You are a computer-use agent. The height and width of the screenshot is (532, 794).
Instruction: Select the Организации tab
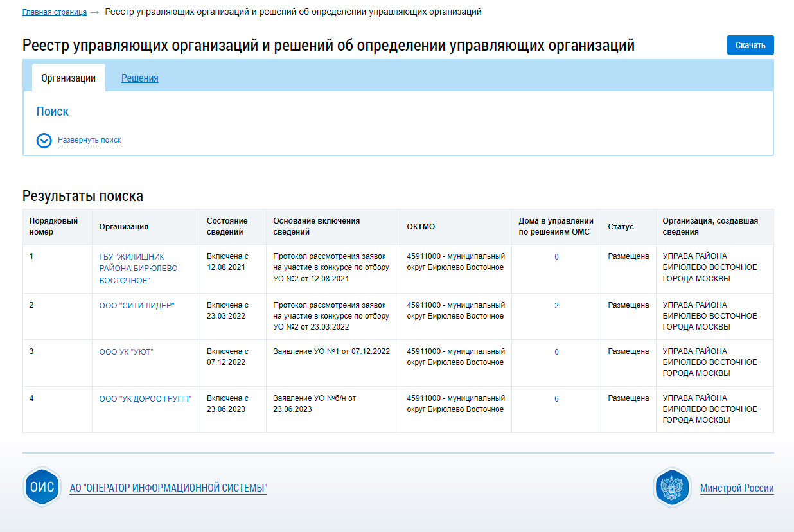(x=68, y=78)
